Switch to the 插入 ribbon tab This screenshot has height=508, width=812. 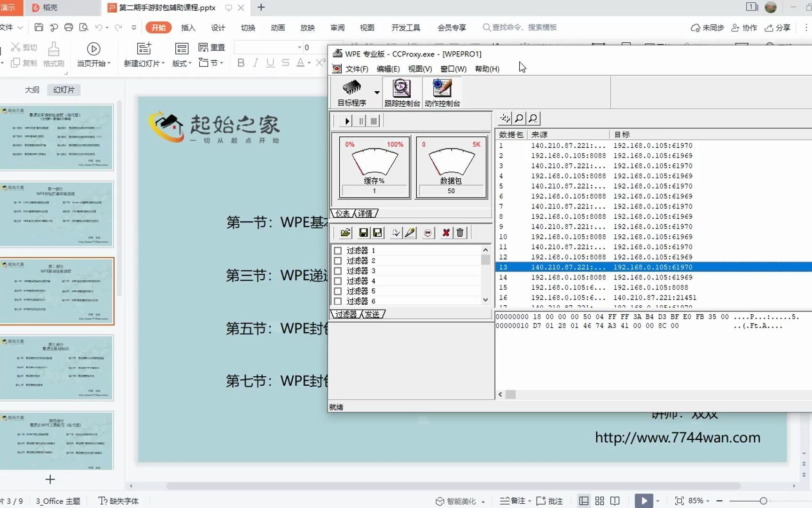pyautogui.click(x=188, y=28)
